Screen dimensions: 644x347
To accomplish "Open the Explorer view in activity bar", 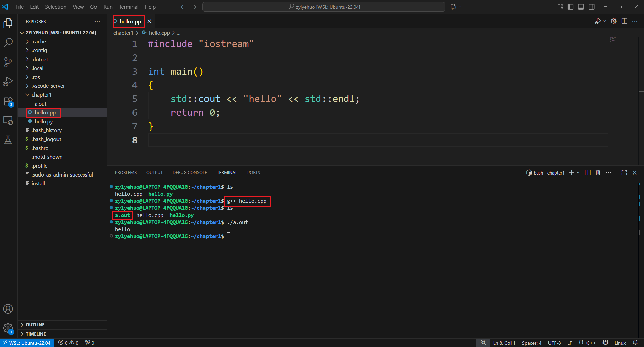I will click(8, 23).
